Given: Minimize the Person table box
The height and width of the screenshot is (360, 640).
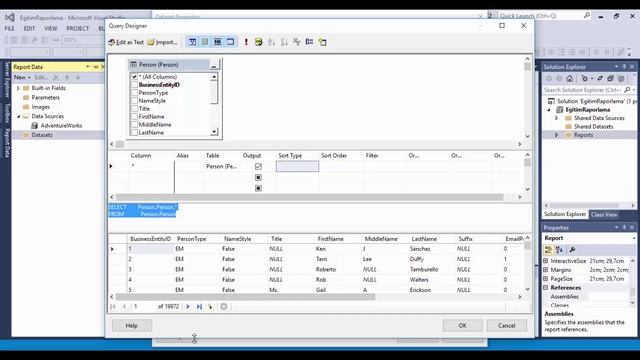Looking at the screenshot, I should (x=214, y=65).
